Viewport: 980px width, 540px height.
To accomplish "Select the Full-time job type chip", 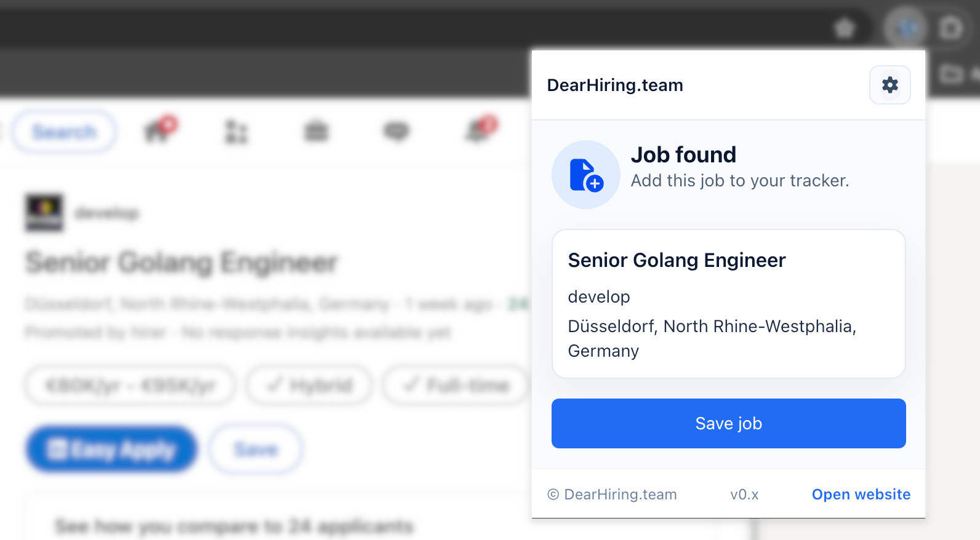I will [x=456, y=386].
